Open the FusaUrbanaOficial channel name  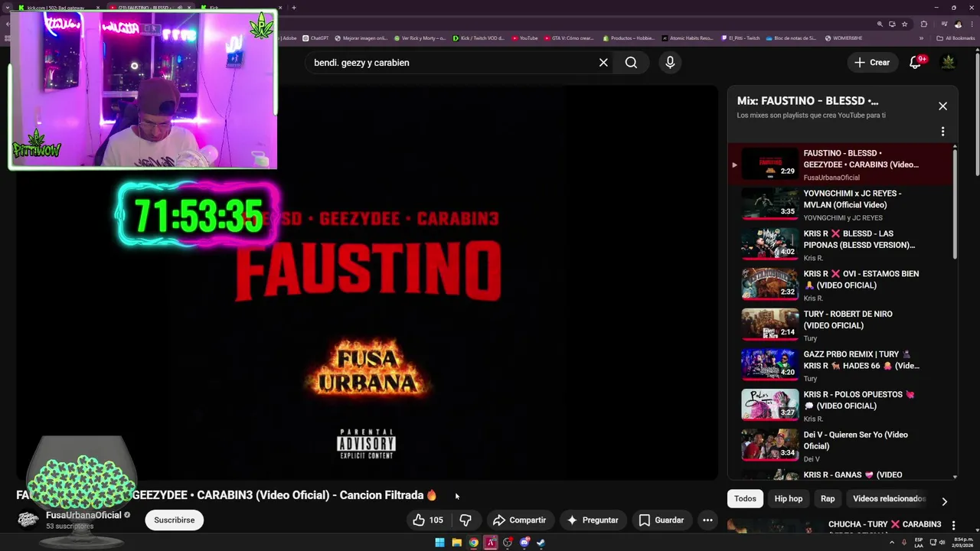(83, 515)
